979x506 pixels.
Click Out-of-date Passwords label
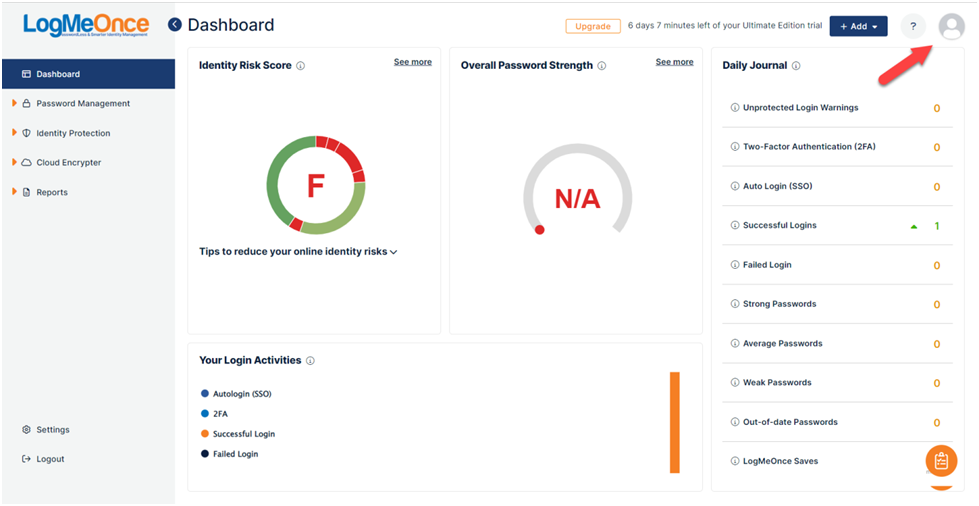(x=790, y=422)
